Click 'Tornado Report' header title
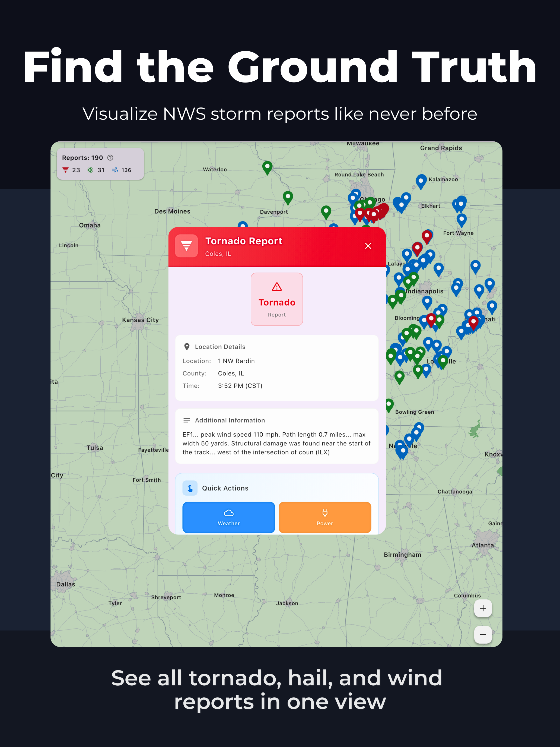 pyautogui.click(x=244, y=241)
